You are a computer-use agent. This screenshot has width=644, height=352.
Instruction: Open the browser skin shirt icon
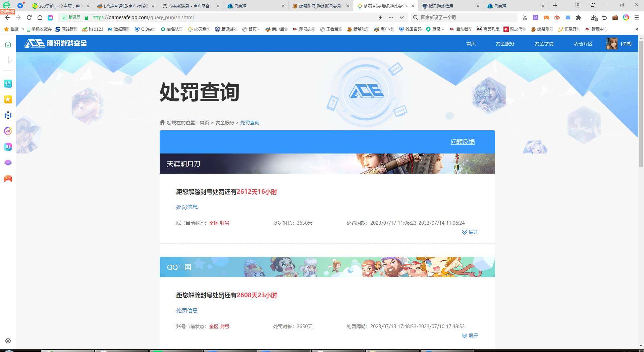coord(592,5)
